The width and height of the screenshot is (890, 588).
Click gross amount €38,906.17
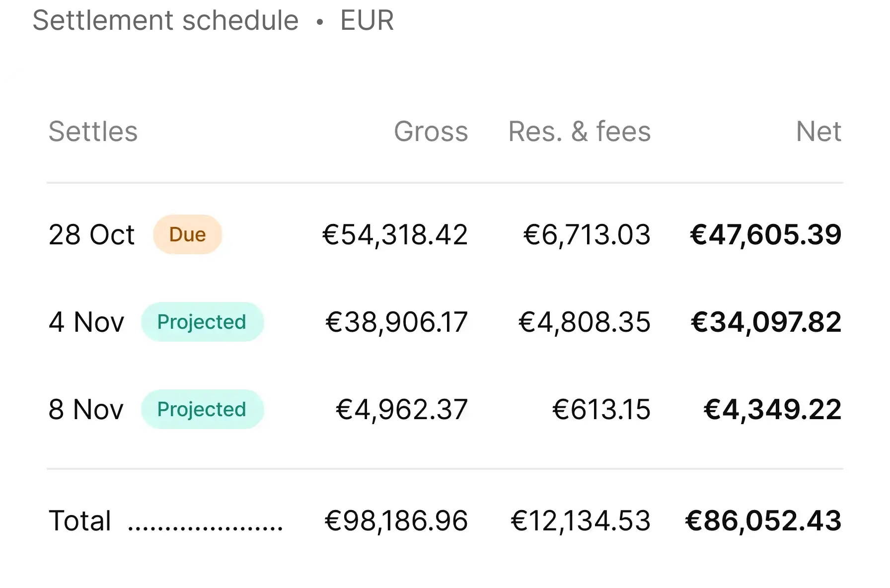coord(396,322)
